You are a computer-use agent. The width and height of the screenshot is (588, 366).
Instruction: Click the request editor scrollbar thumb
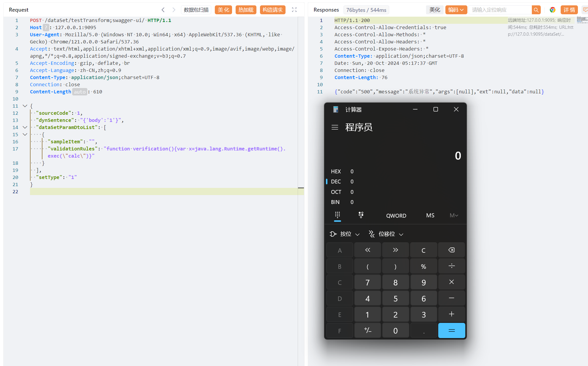[301, 188]
